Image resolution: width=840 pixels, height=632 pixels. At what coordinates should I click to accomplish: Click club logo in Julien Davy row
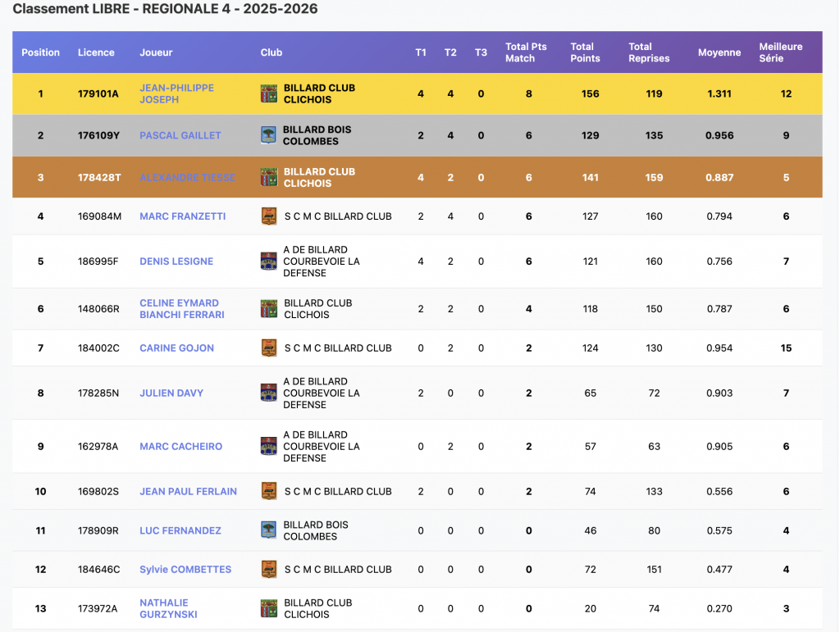pyautogui.click(x=268, y=393)
